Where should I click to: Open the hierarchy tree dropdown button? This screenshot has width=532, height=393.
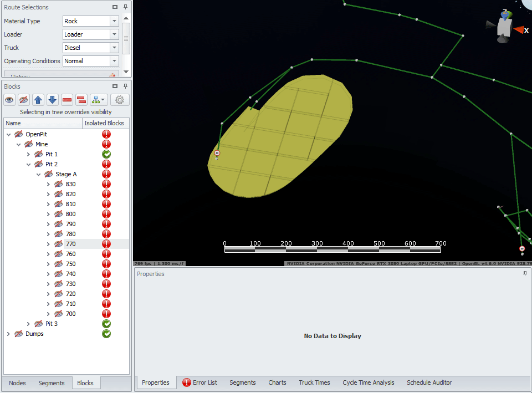(x=99, y=100)
